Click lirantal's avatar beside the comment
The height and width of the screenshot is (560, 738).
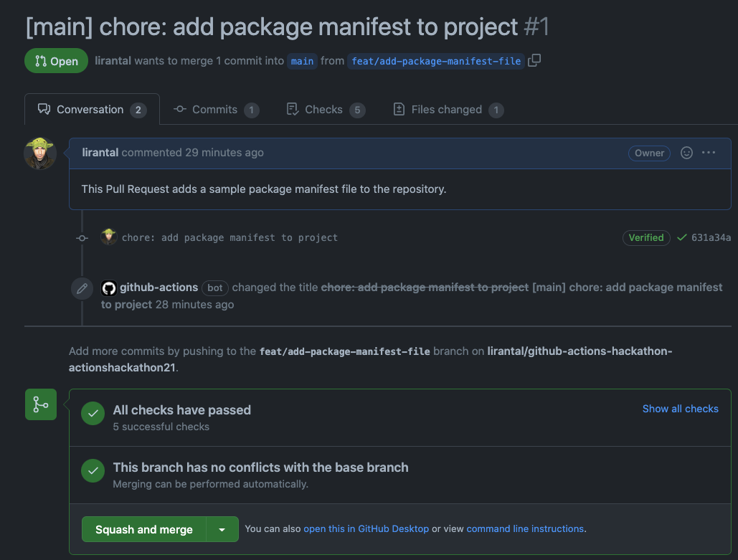(x=40, y=153)
